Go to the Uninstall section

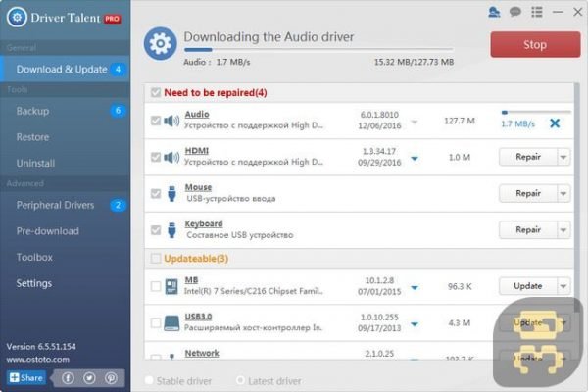pyautogui.click(x=65, y=164)
